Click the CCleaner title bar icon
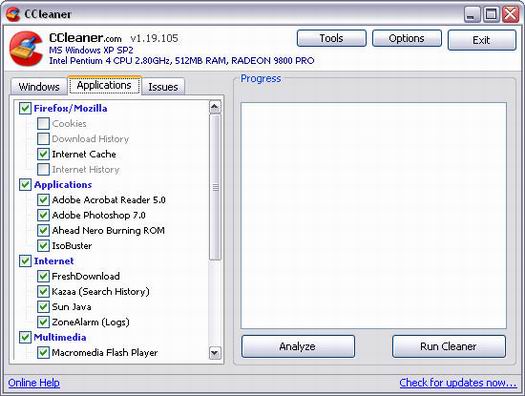Image resolution: width=525 pixels, height=396 pixels. pos(13,14)
